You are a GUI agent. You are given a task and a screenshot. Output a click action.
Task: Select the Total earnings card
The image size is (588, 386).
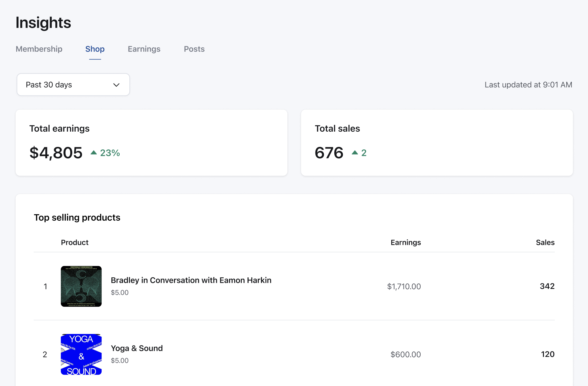[151, 143]
